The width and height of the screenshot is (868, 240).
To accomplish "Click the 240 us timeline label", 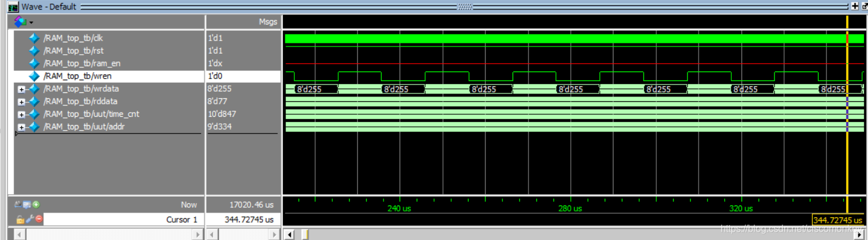I will click(399, 209).
